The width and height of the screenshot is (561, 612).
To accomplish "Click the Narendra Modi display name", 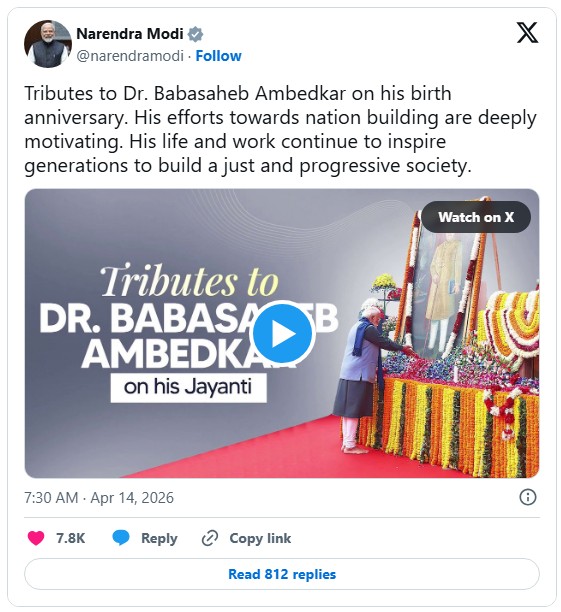I will [x=130, y=34].
